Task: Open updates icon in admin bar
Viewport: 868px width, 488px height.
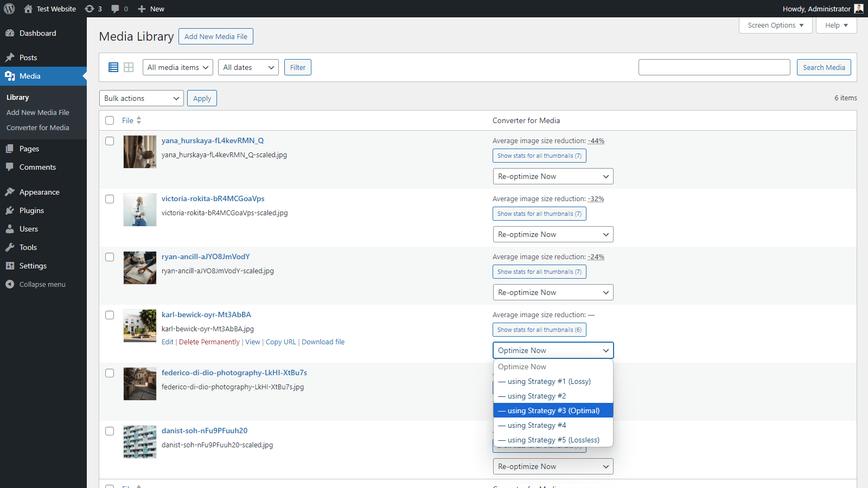Action: (90, 9)
